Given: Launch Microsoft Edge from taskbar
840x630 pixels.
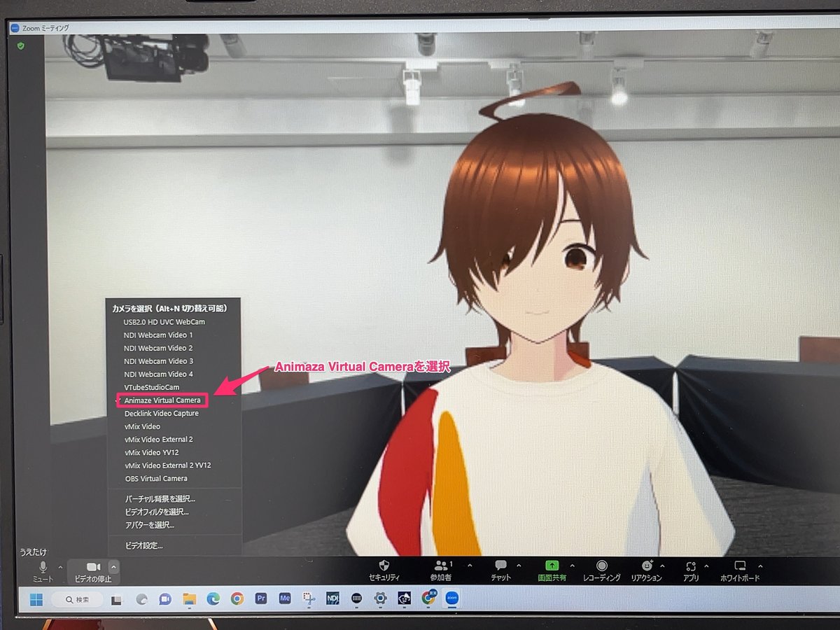Looking at the screenshot, I should pyautogui.click(x=213, y=599).
